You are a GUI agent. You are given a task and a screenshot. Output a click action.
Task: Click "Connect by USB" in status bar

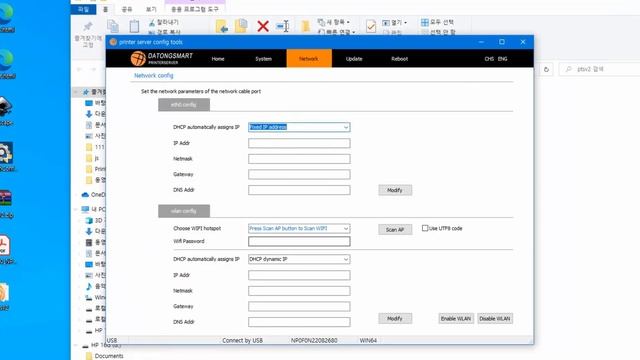pos(242,340)
